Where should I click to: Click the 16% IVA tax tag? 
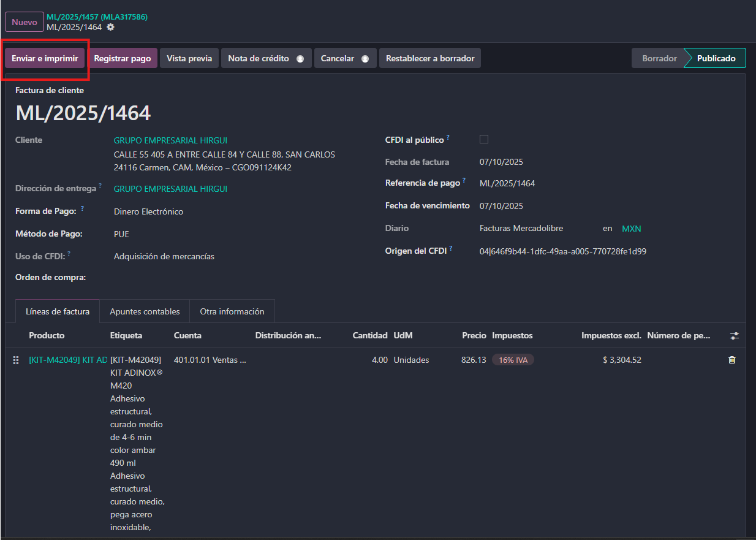click(513, 360)
